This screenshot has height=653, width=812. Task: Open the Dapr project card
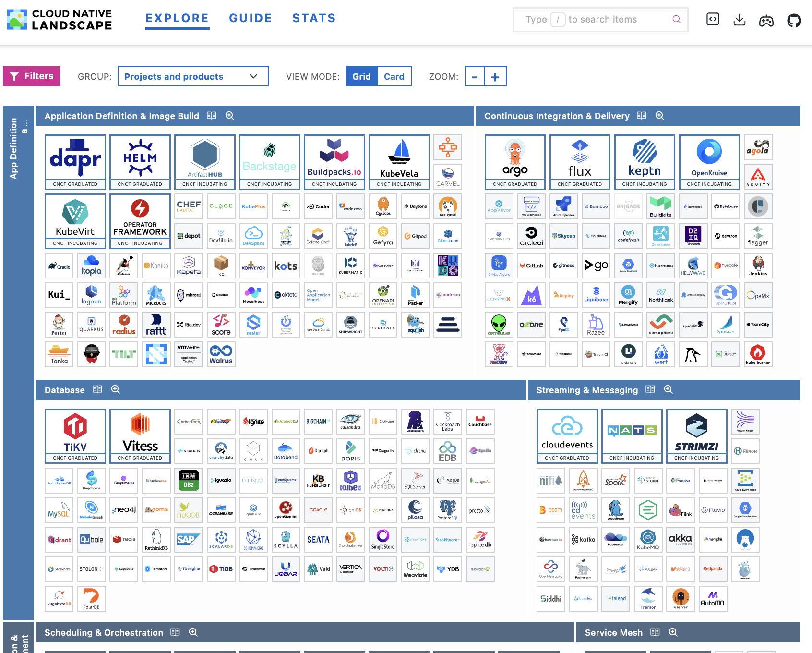click(x=75, y=162)
